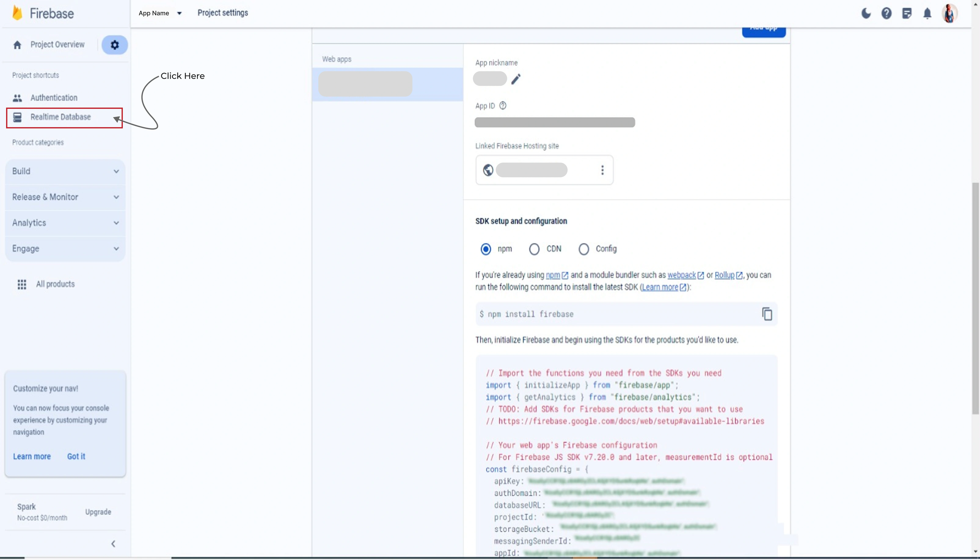Go to Project Overview
Viewport: 980px width, 560px height.
pos(58,45)
